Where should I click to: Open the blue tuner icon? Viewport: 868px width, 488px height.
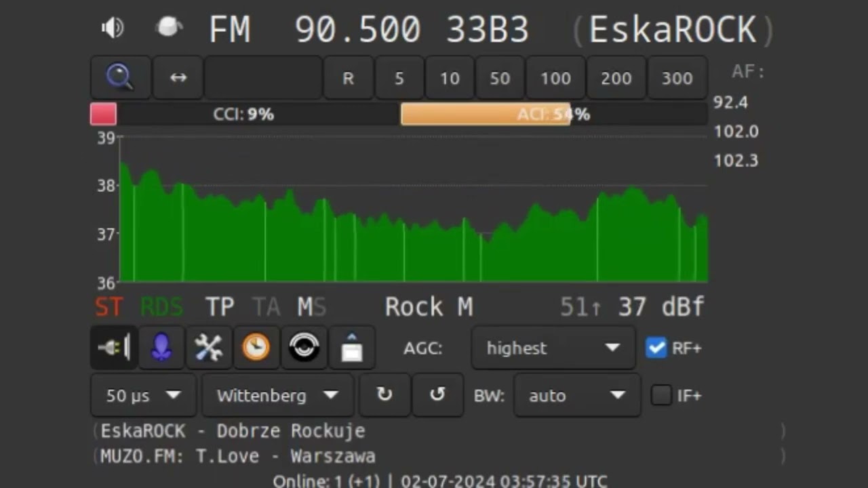(161, 348)
